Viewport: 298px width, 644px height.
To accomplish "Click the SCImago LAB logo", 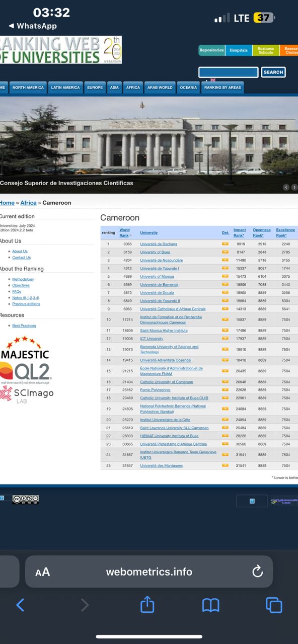I will (27, 394).
